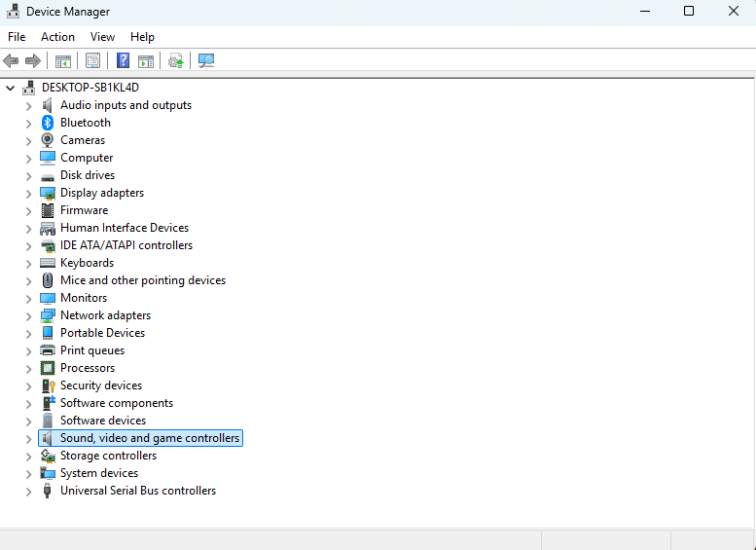This screenshot has width=756, height=550.
Task: Click the Cameras webcam icon
Action: (48, 140)
